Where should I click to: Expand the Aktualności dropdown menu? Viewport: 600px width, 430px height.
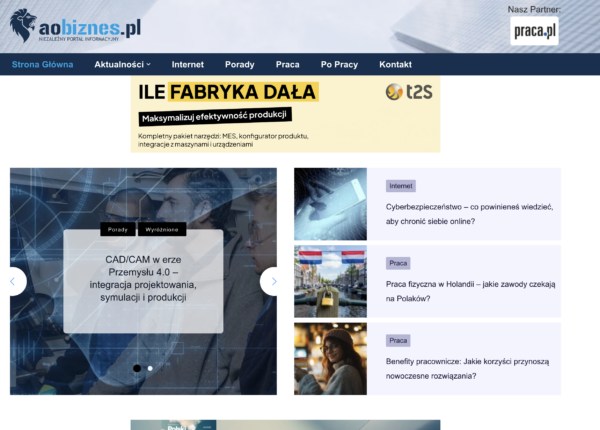coord(122,64)
